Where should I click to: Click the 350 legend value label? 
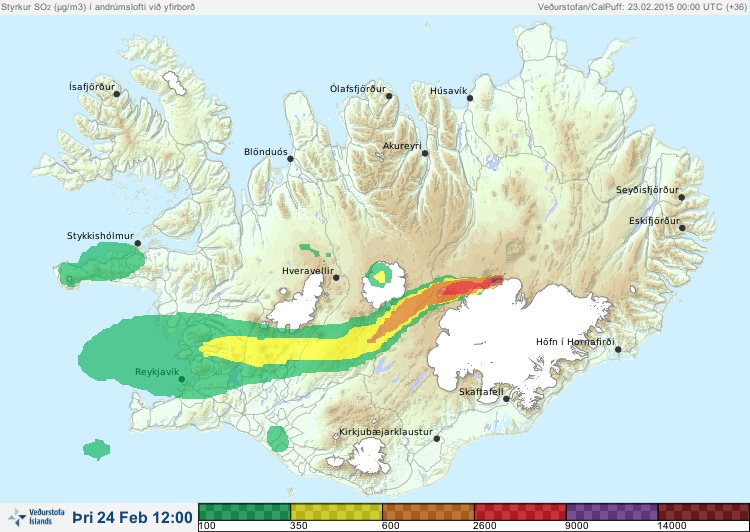point(298,526)
